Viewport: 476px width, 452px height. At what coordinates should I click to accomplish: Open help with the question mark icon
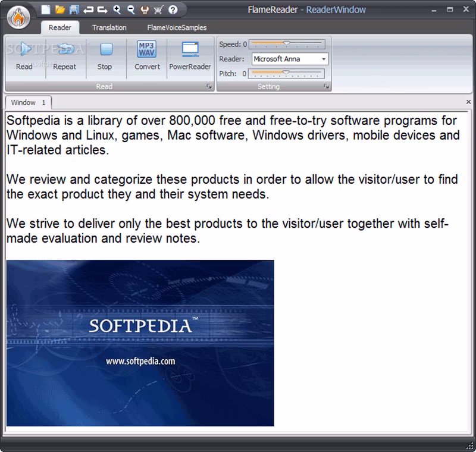[x=173, y=10]
